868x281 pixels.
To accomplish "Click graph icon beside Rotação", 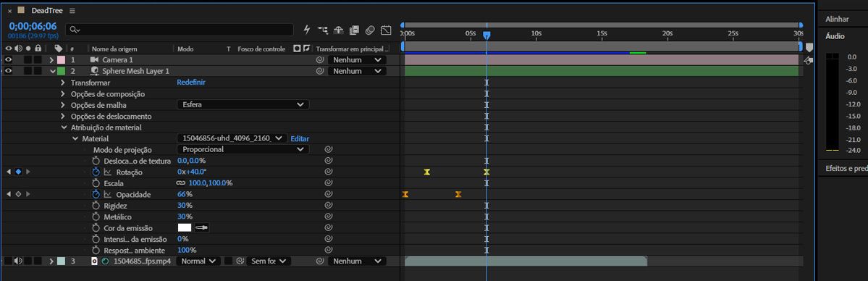I will pos(107,172).
